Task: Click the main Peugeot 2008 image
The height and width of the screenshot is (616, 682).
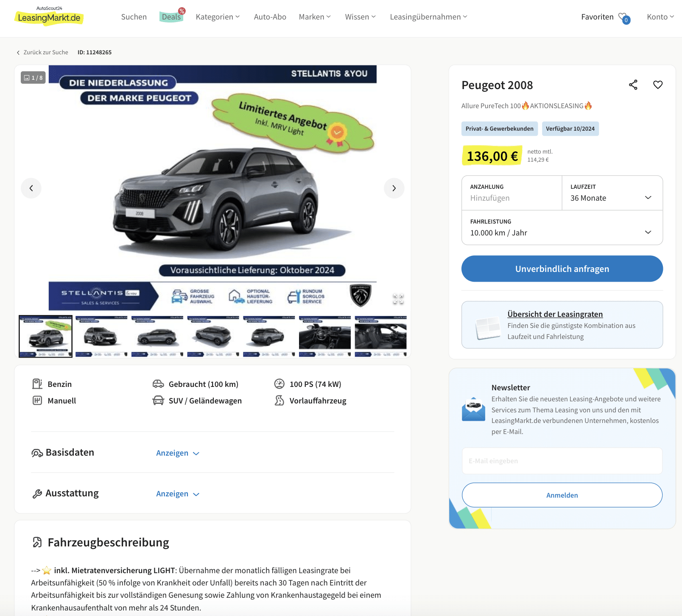Action: point(212,188)
